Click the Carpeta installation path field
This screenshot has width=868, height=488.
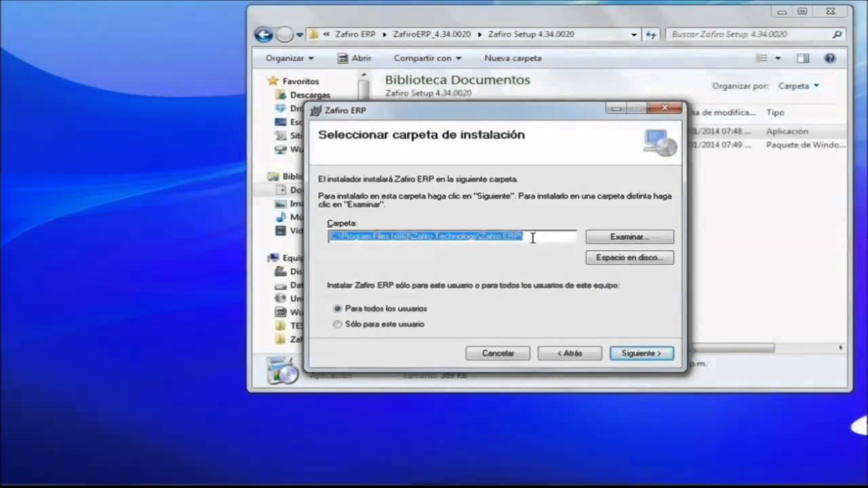tap(452, 237)
